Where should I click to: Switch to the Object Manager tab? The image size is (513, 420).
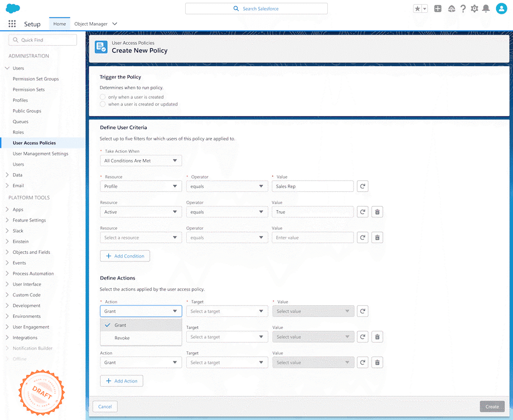91,24
